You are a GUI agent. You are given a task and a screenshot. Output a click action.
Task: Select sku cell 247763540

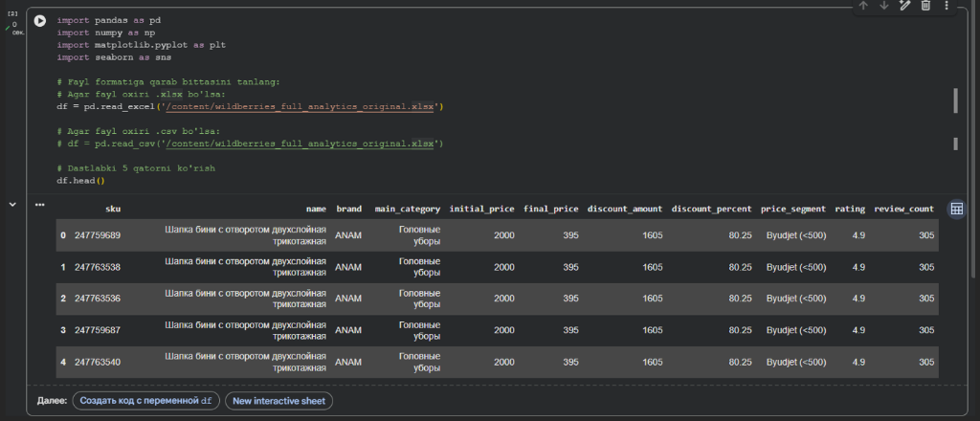pos(98,363)
